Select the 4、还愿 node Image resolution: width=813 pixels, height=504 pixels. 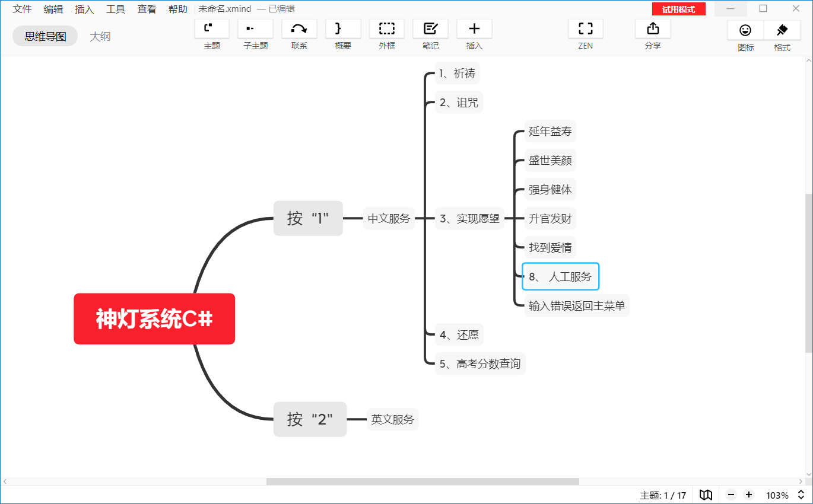[459, 334]
